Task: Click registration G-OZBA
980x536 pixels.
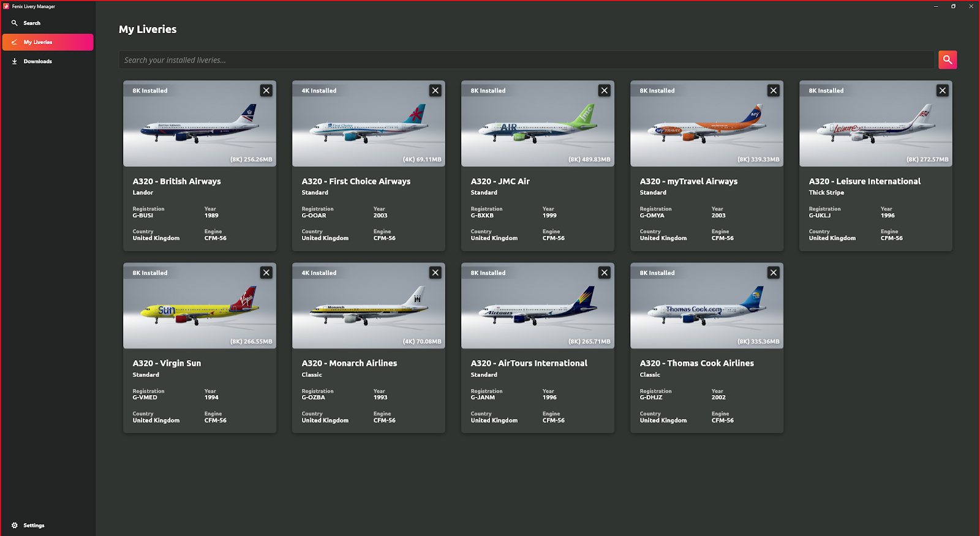Action: [314, 398]
